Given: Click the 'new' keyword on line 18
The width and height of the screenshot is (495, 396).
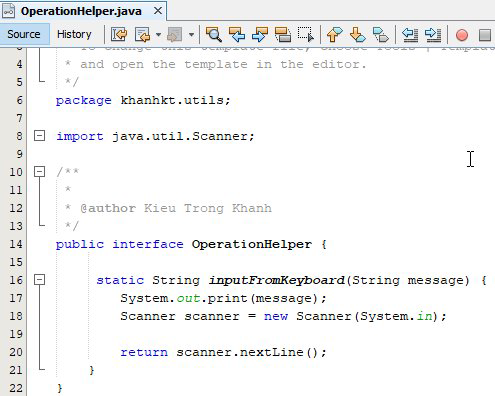Looking at the screenshot, I should 276,316.
